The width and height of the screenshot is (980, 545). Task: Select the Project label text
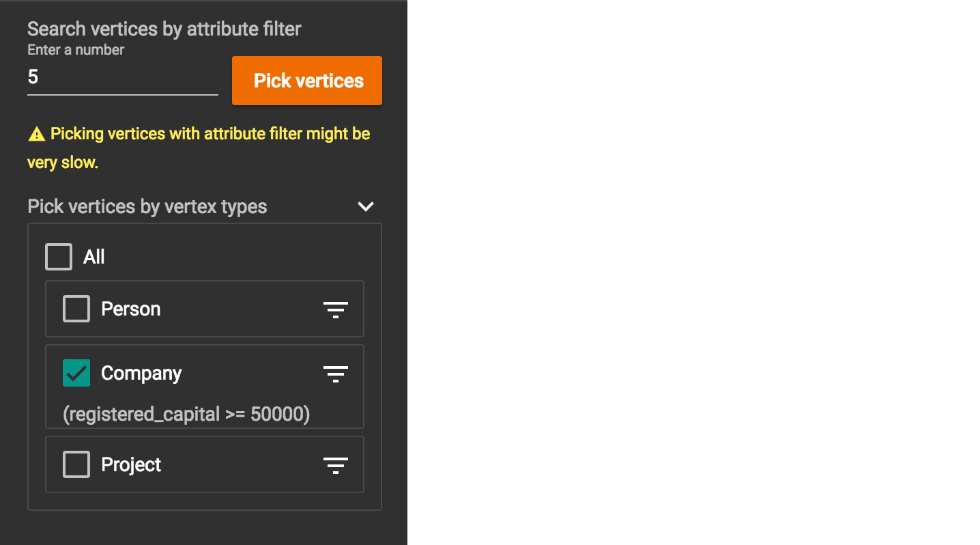131,464
